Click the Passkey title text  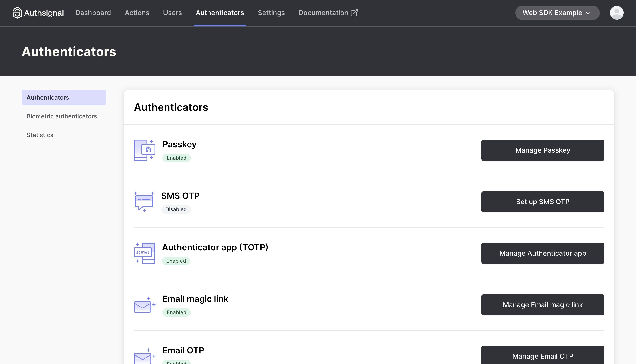point(179,144)
